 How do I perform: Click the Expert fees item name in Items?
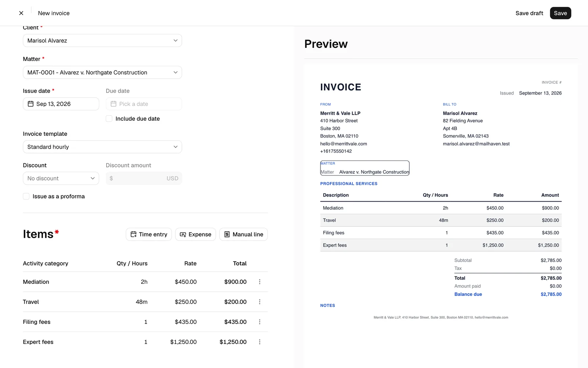tap(38, 342)
